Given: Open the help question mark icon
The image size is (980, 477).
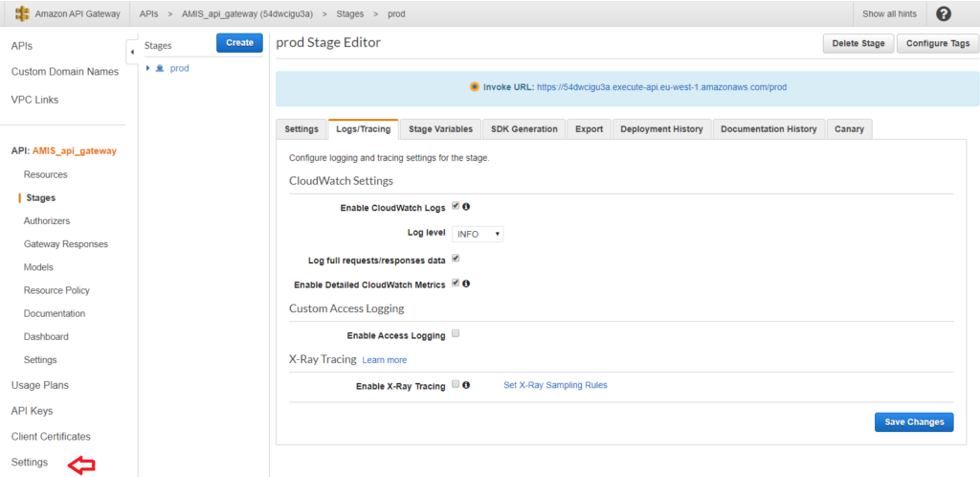Looking at the screenshot, I should pos(944,13).
